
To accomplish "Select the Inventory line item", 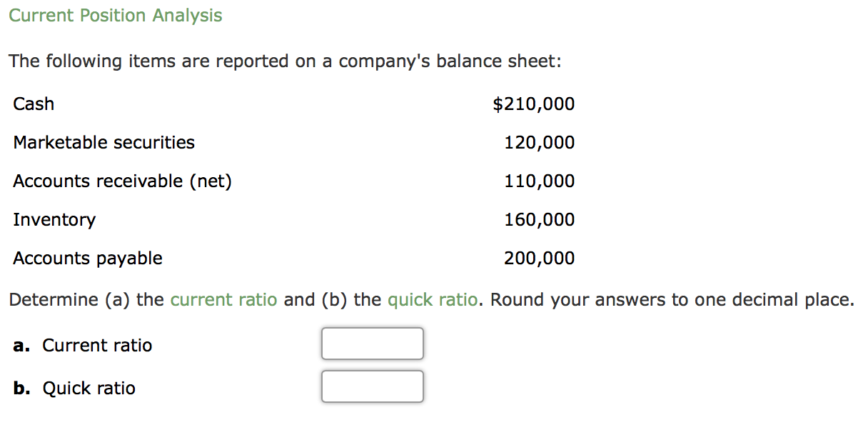I will click(x=54, y=219).
